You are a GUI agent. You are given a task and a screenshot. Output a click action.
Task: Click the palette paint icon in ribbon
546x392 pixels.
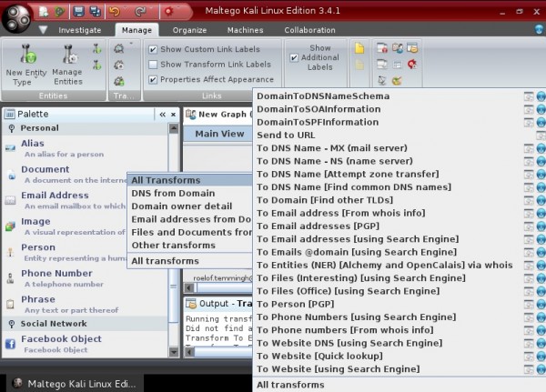tap(397, 81)
